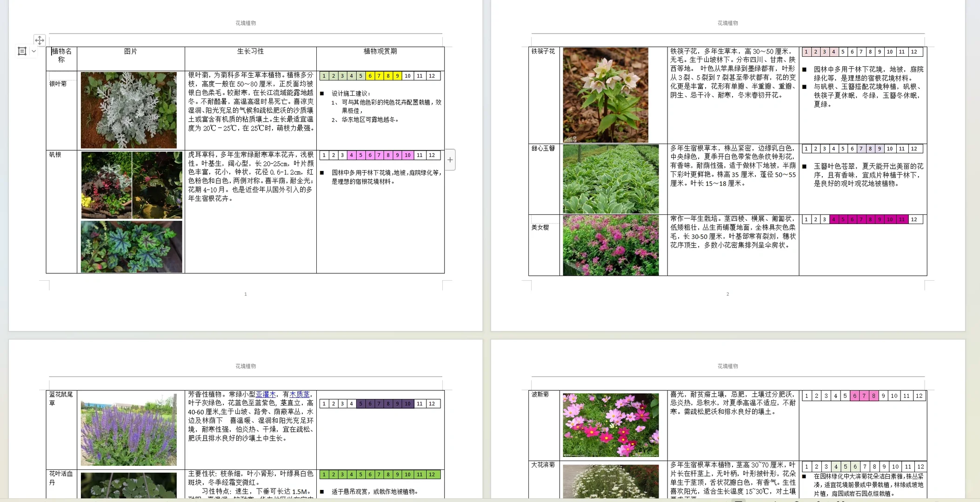Click the lower 矾根 green leaves photo
This screenshot has height=502, width=980.
(x=131, y=246)
